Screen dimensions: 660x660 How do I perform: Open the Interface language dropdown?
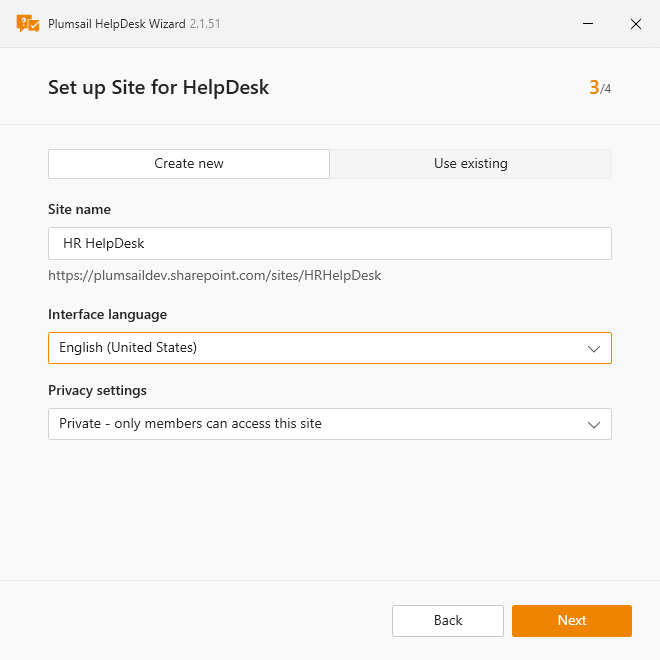tap(330, 348)
